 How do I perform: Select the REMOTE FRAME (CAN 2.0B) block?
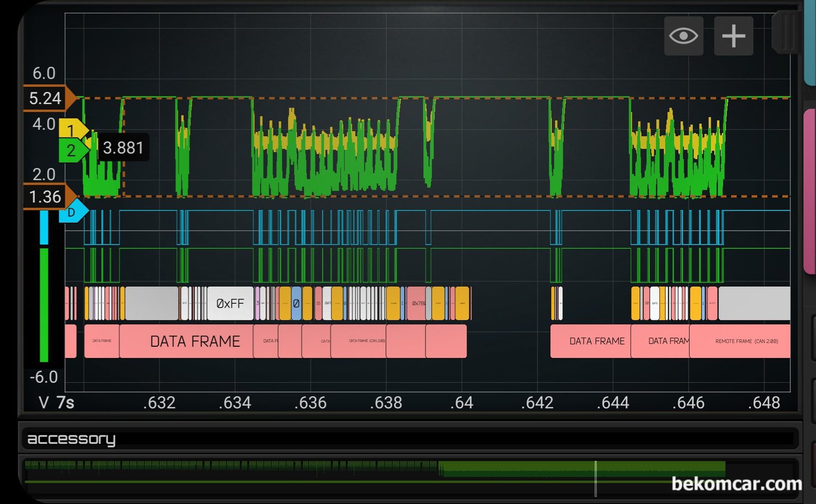(739, 341)
